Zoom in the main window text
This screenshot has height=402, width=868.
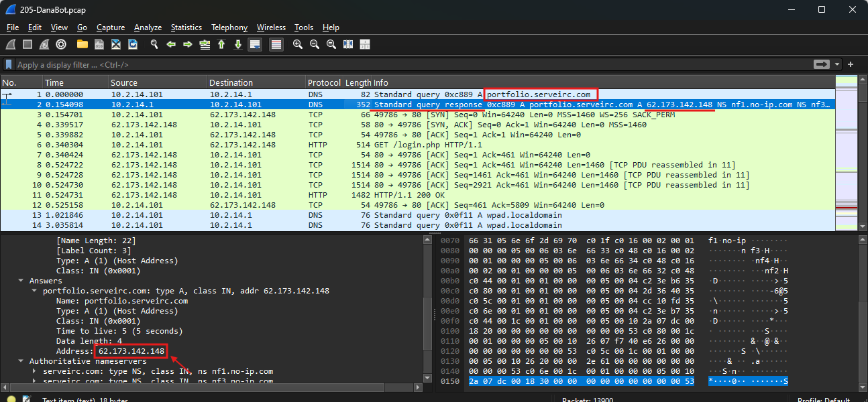(x=298, y=44)
